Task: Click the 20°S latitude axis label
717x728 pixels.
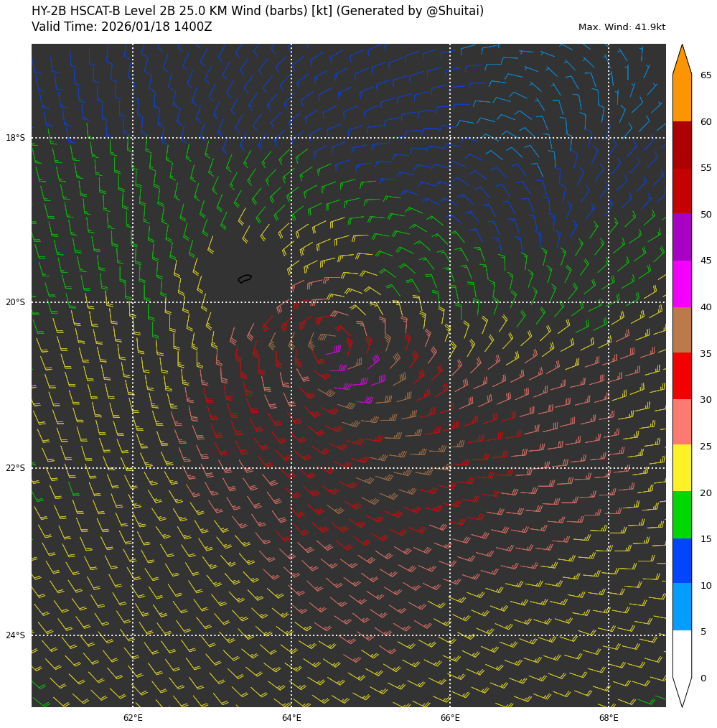Action: [x=15, y=302]
